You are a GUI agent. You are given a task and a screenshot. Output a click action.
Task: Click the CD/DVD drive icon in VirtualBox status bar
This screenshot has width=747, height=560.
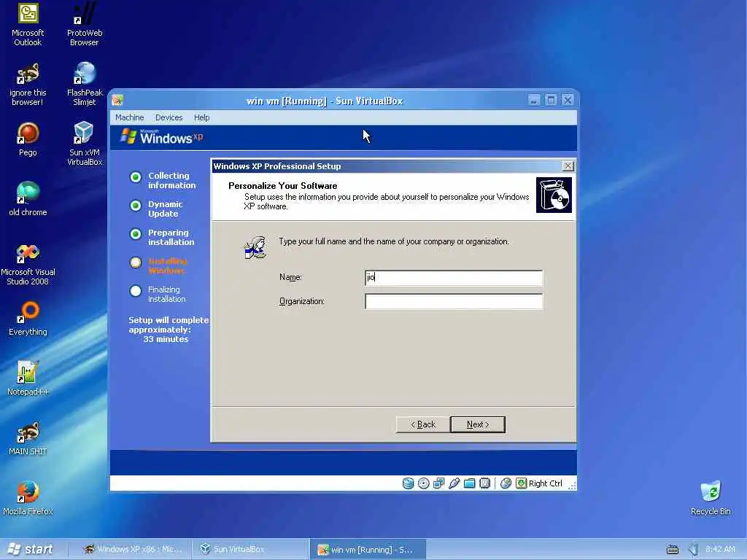coord(424,483)
